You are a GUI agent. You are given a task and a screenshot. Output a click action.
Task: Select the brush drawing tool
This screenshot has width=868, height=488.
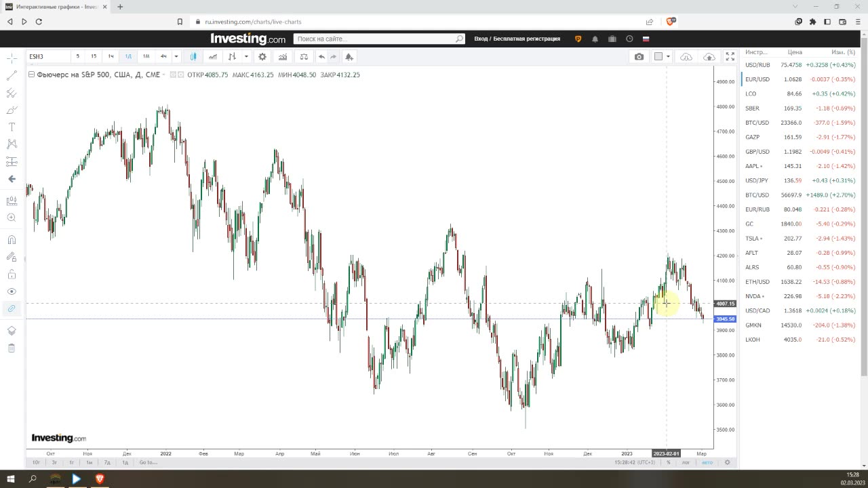pyautogui.click(x=12, y=110)
